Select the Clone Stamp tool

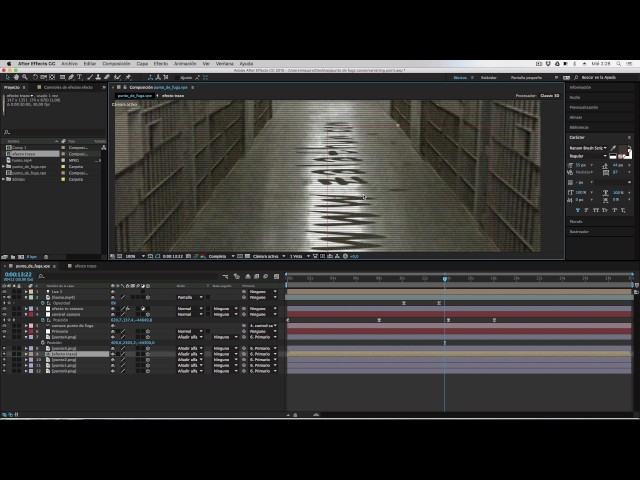[x=98, y=77]
